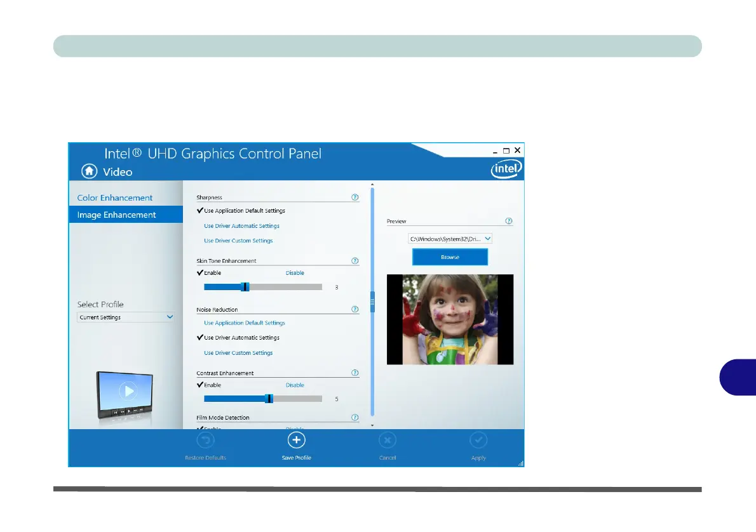The width and height of the screenshot is (756, 532).
Task: Open Film Mode Detection help icon
Action: [355, 417]
